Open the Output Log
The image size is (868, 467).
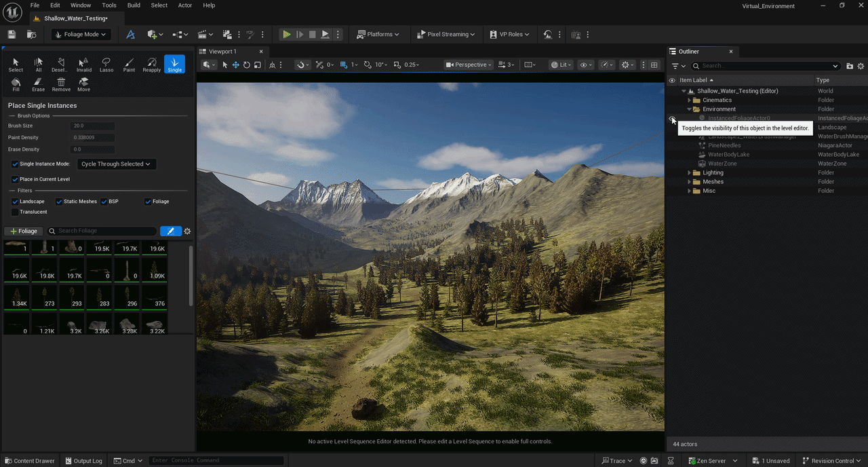[83, 461]
